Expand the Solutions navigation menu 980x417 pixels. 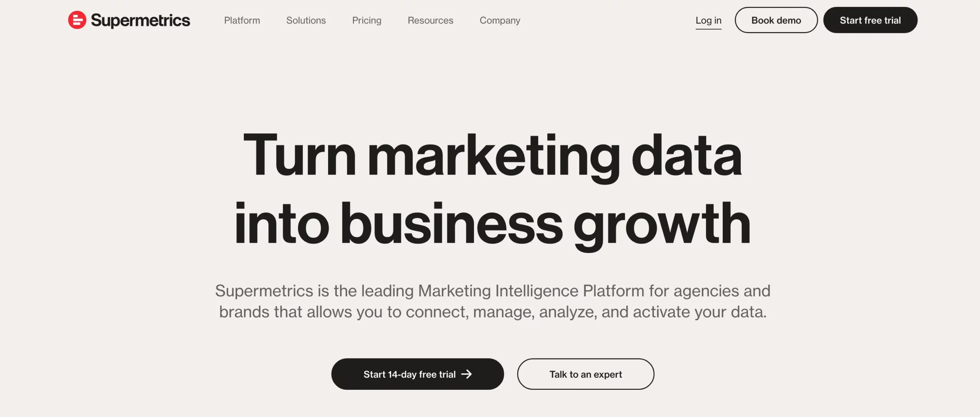pyautogui.click(x=306, y=20)
